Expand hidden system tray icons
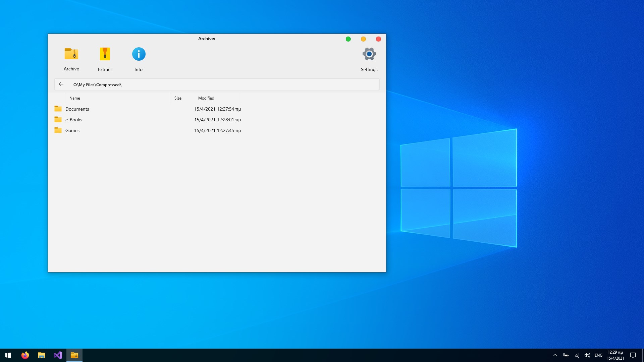 [555, 355]
